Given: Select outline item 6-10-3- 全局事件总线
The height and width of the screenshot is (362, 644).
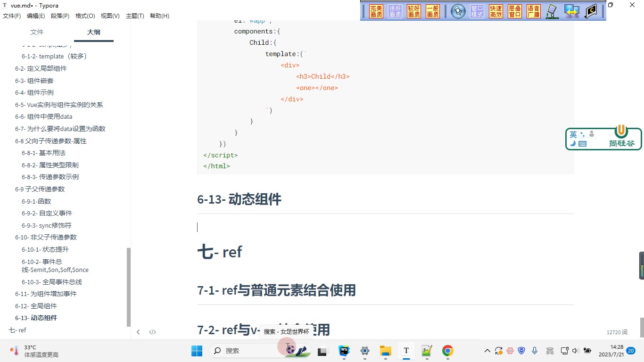Looking at the screenshot, I should (x=52, y=282).
